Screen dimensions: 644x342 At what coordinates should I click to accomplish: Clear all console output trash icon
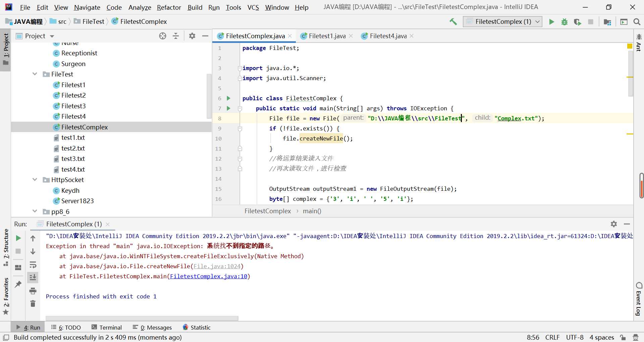point(33,304)
